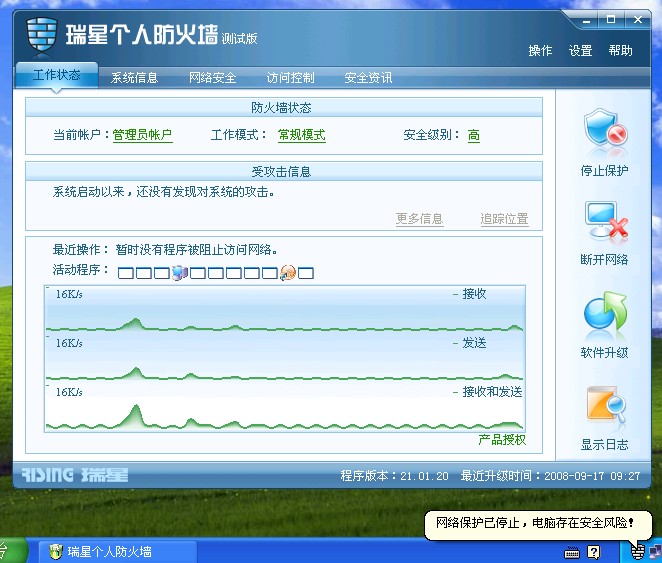662x563 pixels.
Task: Start 软件升级 via the globe arrow icon
Action: click(x=605, y=311)
